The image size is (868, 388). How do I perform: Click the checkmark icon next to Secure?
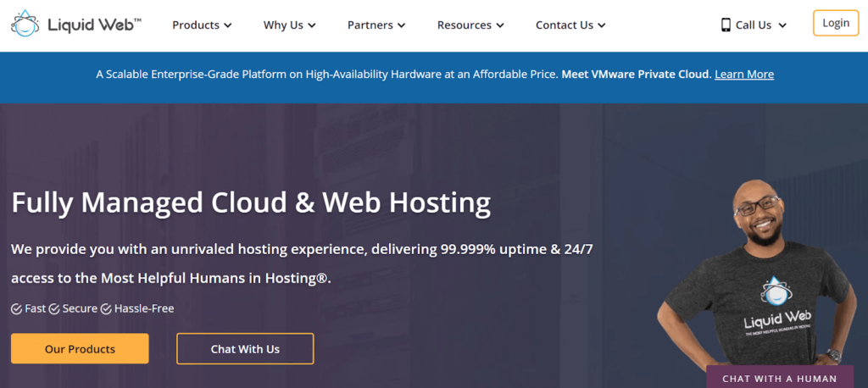(54, 309)
